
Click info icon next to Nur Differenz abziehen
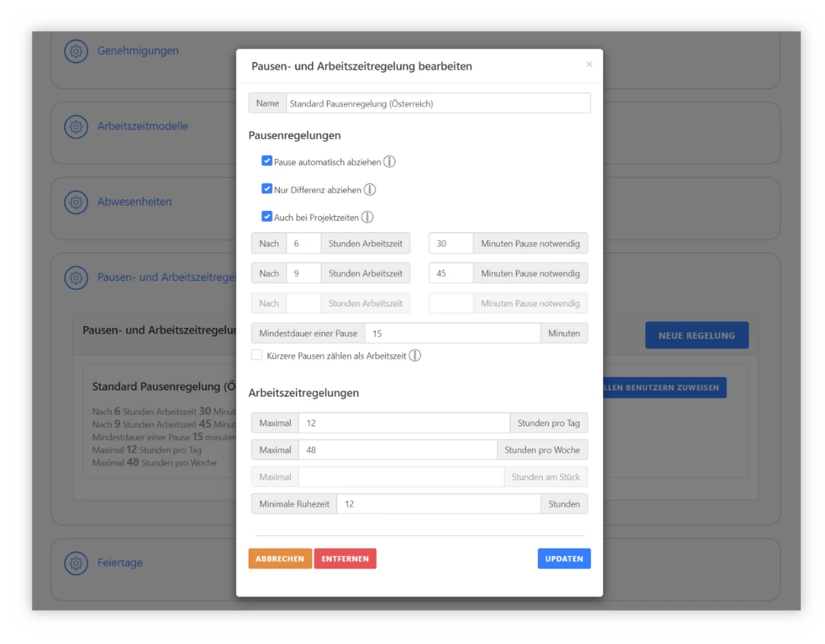pyautogui.click(x=370, y=190)
